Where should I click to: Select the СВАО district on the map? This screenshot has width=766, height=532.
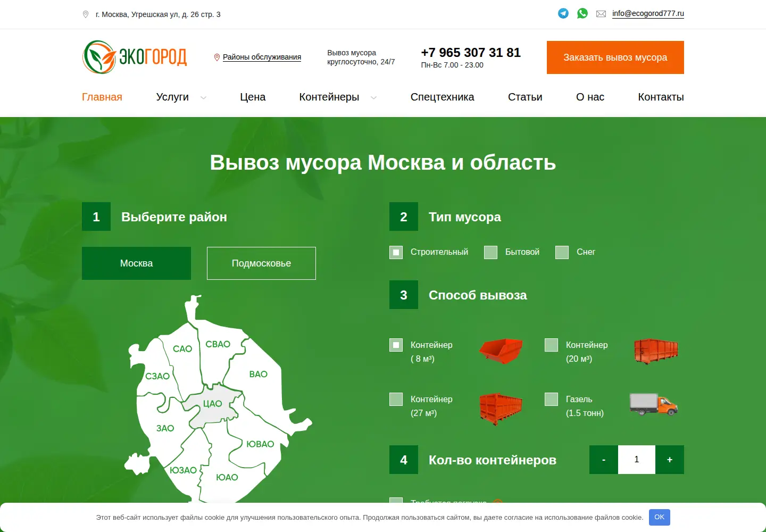pos(218,345)
